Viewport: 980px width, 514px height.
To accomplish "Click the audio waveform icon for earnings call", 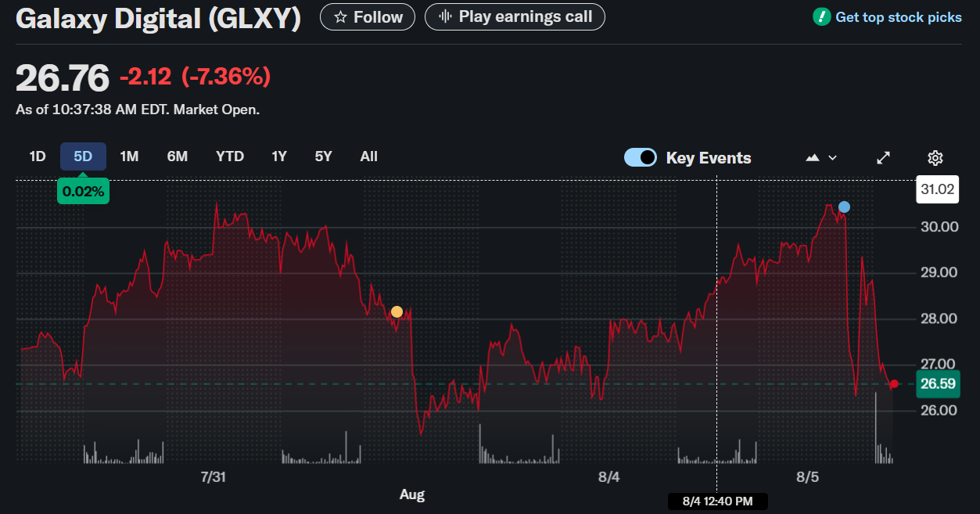I will click(x=446, y=16).
